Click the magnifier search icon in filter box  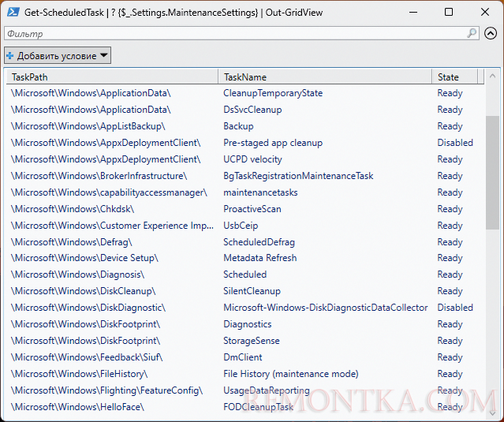[472, 33]
